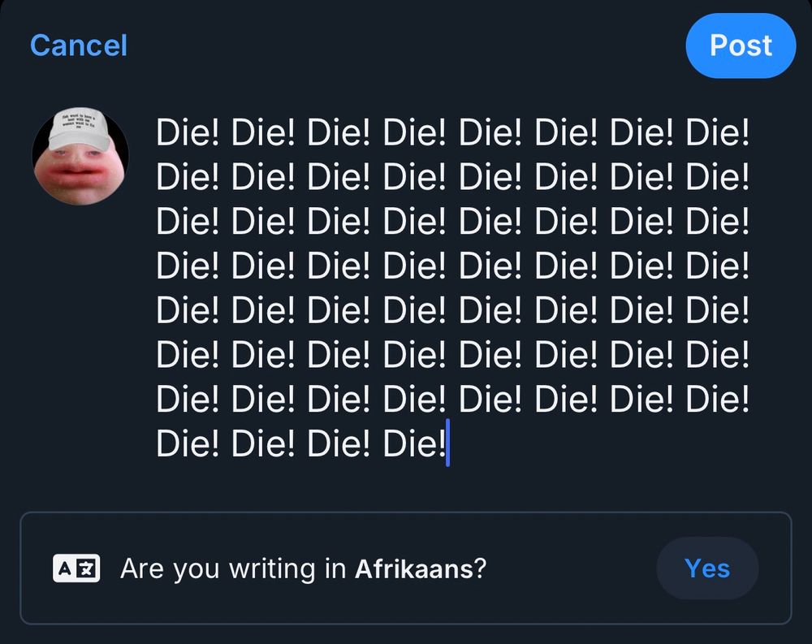Tap the translate language icon

point(76,568)
